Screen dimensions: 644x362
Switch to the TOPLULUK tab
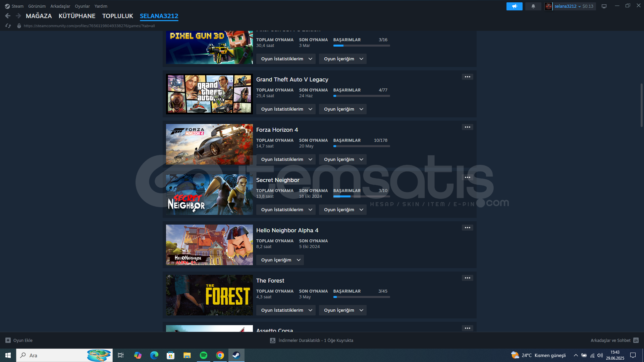(x=118, y=16)
